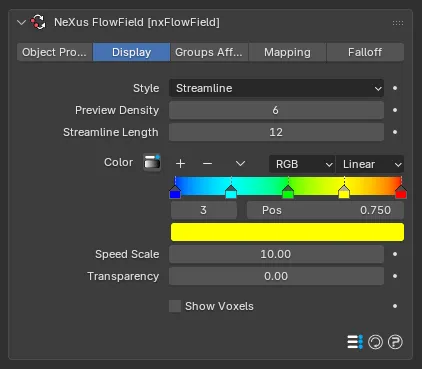Toggle the animate dot next to Transparency
Image resolution: width=422 pixels, height=369 pixels.
[395, 276]
